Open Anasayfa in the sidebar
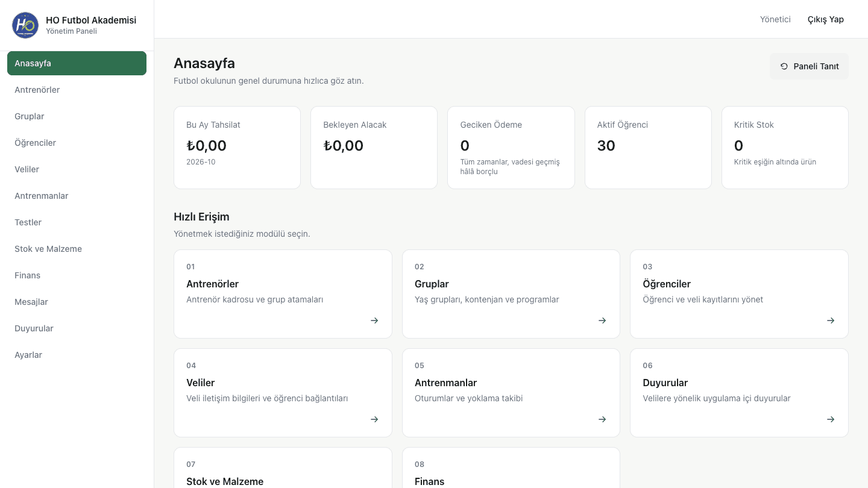This screenshot has width=868, height=488. [77, 63]
